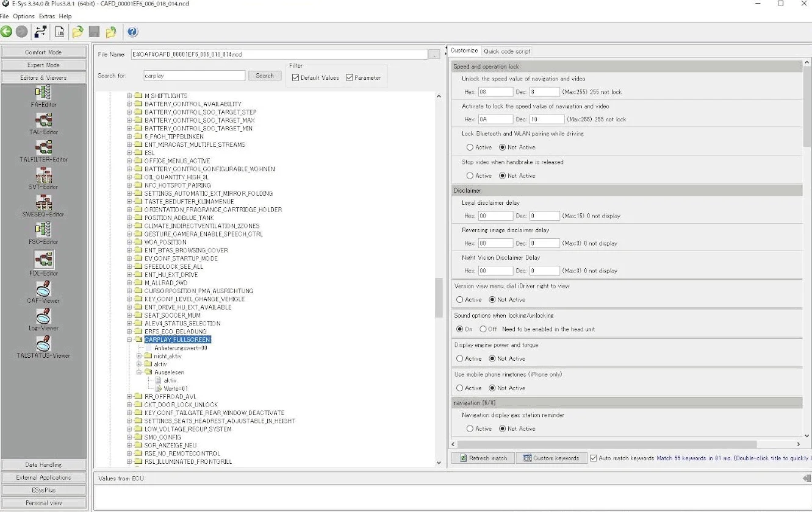This screenshot has height=512, width=812.
Task: Select the FDL-Editor icon
Action: point(43,259)
